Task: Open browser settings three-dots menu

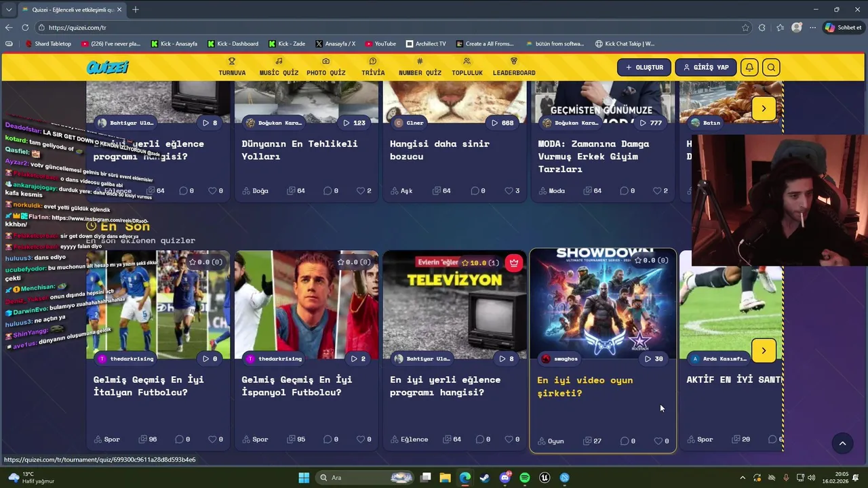Action: [x=812, y=28]
